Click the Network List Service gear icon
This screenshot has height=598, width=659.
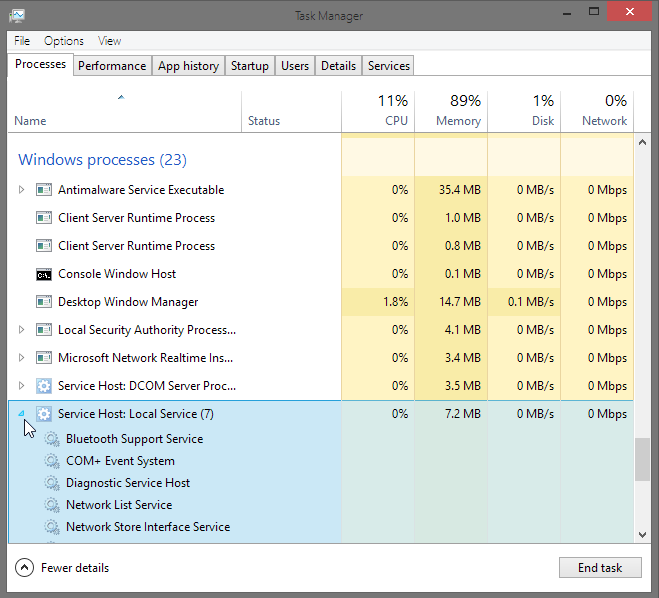pos(52,505)
